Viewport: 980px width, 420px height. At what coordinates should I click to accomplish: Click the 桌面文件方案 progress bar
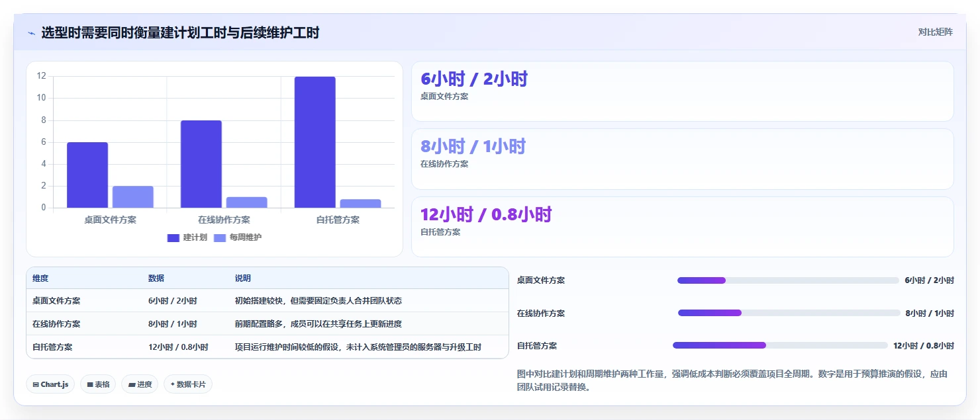pyautogui.click(x=788, y=280)
